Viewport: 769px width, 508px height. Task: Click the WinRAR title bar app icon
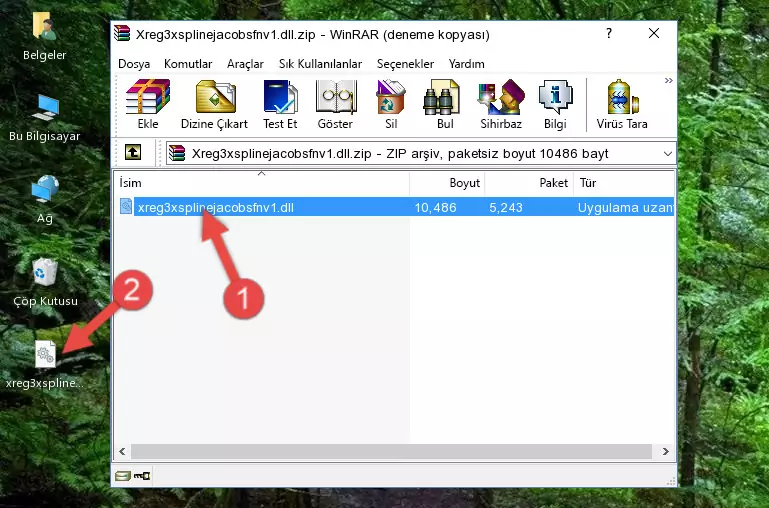point(122,34)
